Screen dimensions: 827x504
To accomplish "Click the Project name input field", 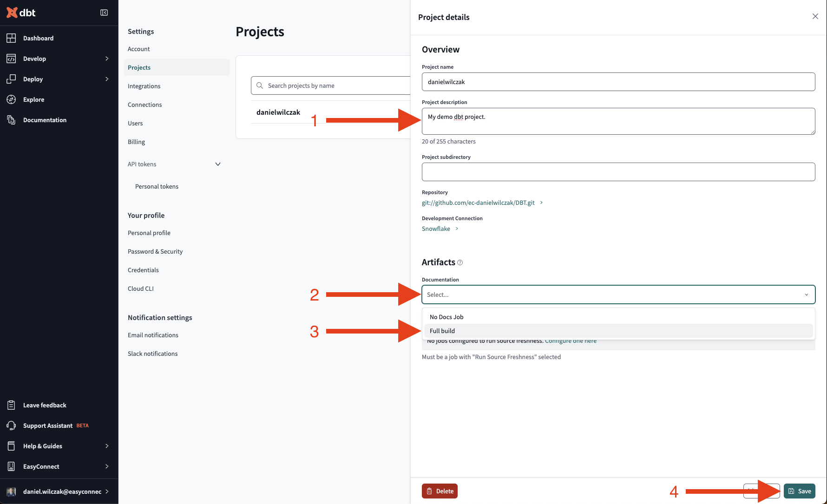I will pos(618,82).
